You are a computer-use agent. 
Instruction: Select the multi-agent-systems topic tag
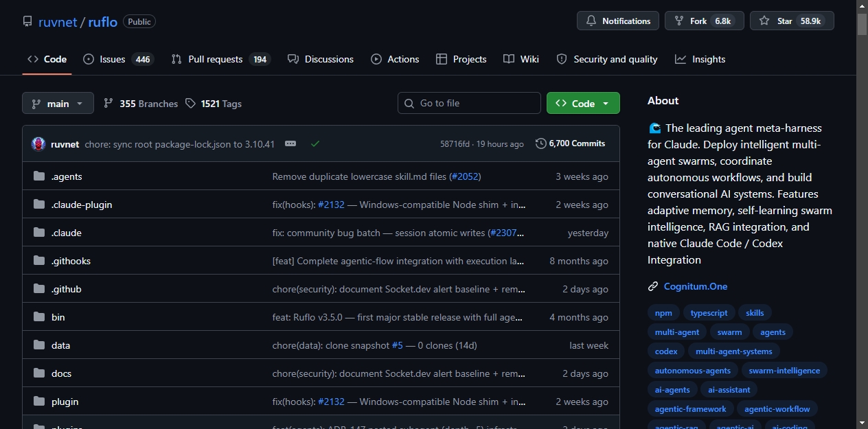click(734, 351)
